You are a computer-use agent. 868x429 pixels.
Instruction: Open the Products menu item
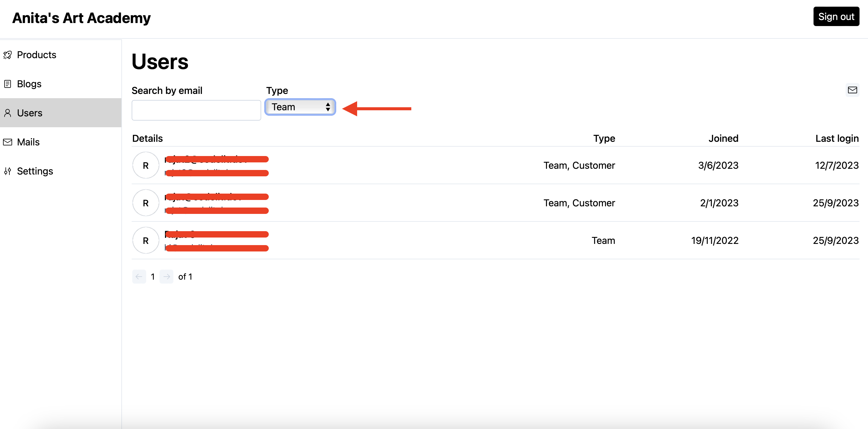36,55
